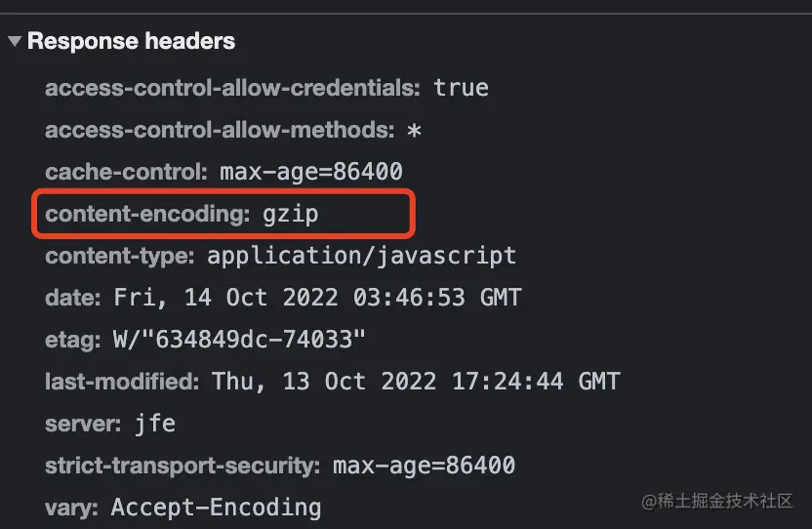Collapse the Response headers section
This screenshot has width=812, height=529.
click(15, 41)
